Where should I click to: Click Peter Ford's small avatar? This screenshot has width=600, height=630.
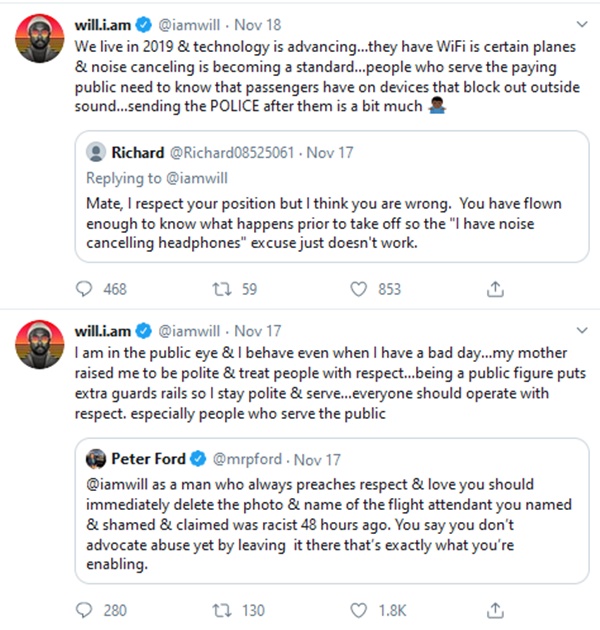[x=96, y=459]
